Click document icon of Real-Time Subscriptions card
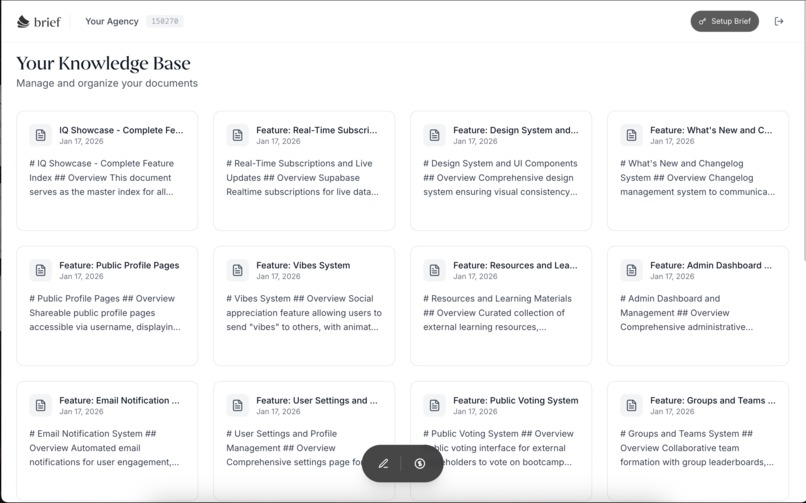The image size is (806, 503). point(237,135)
